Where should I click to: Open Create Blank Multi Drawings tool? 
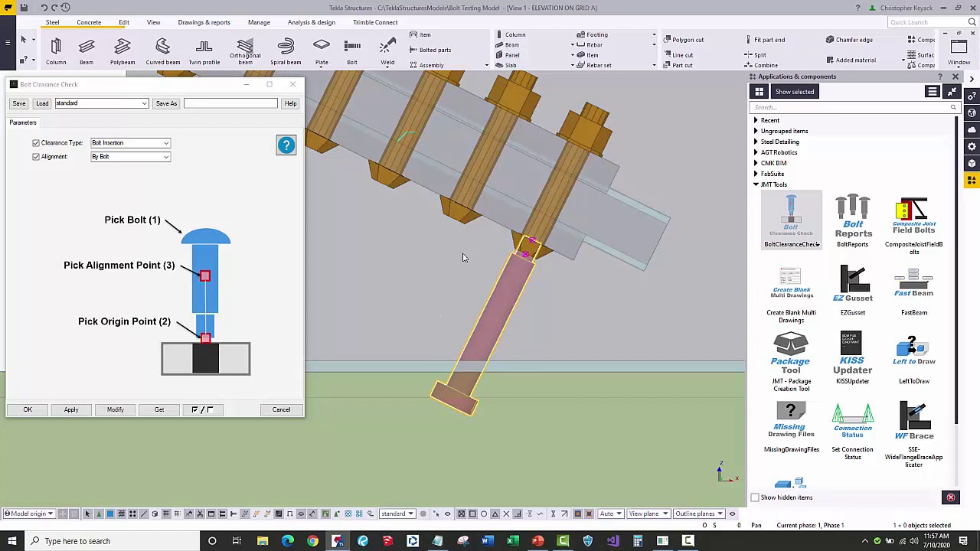tap(792, 295)
